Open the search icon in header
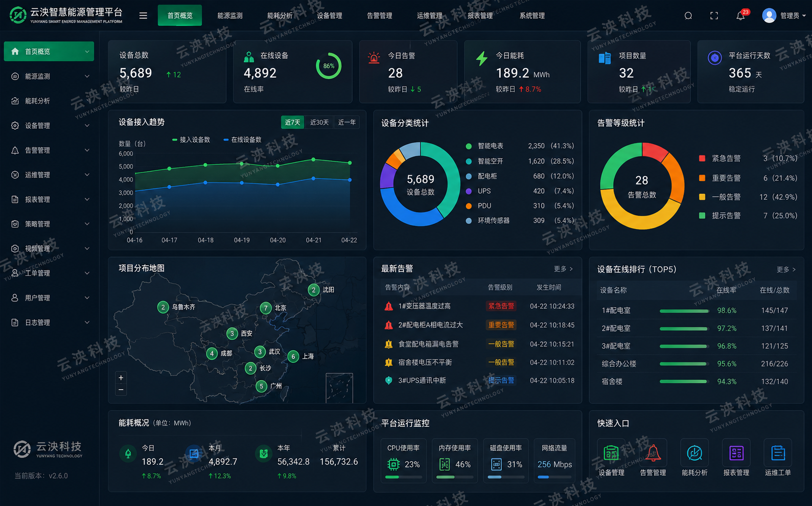812x506 pixels. pos(688,16)
